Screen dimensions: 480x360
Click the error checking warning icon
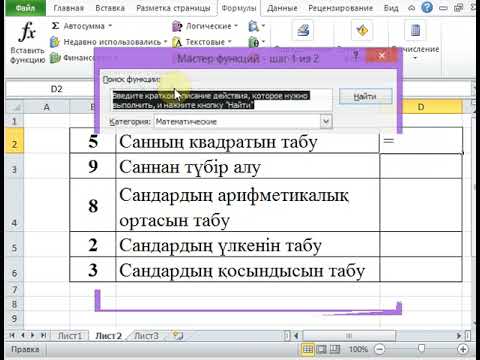point(362,31)
